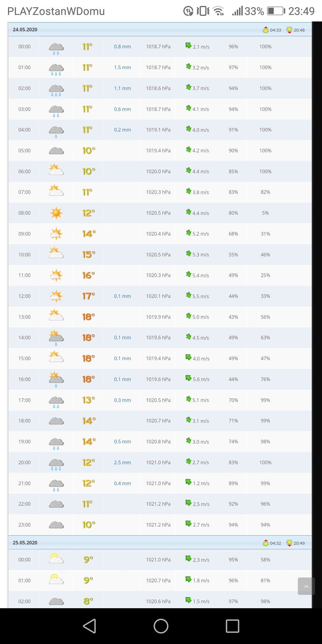The width and height of the screenshot is (322, 644).
Task: Tap the sun with rain icon at 14:00
Action: pyautogui.click(x=56, y=338)
